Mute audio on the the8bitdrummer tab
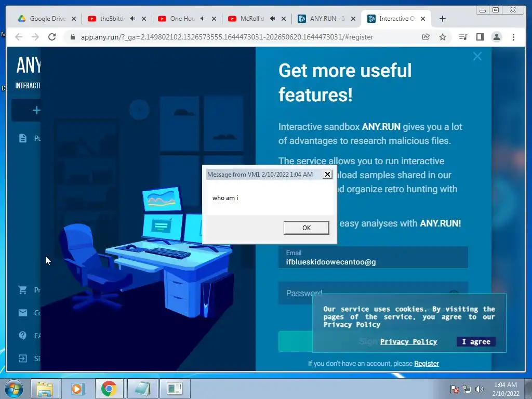This screenshot has height=399, width=532. [x=132, y=19]
